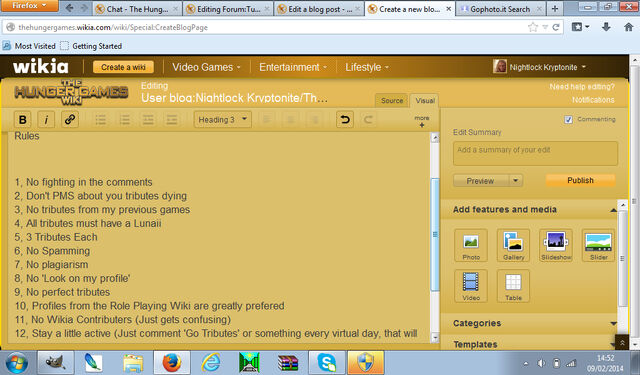
Task: Undo the last edit in editor
Action: coord(345,120)
